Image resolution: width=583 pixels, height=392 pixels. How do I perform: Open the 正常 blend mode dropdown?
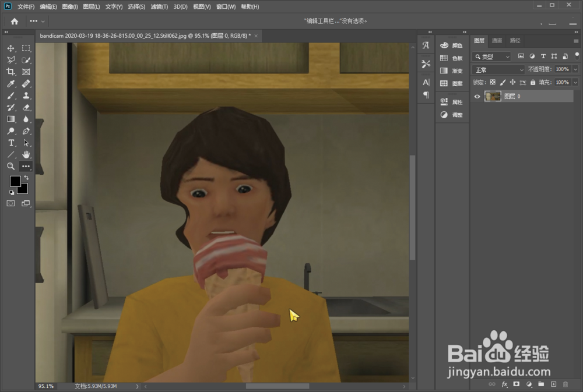[498, 69]
